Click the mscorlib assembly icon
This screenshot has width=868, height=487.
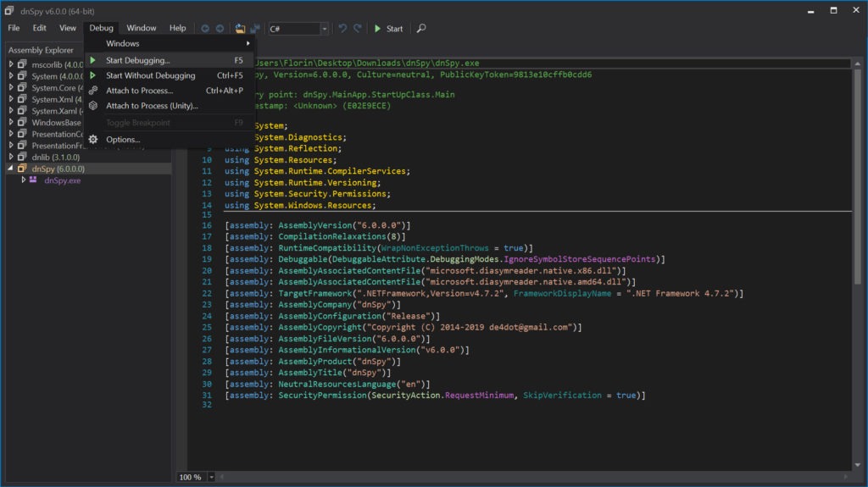[22, 64]
